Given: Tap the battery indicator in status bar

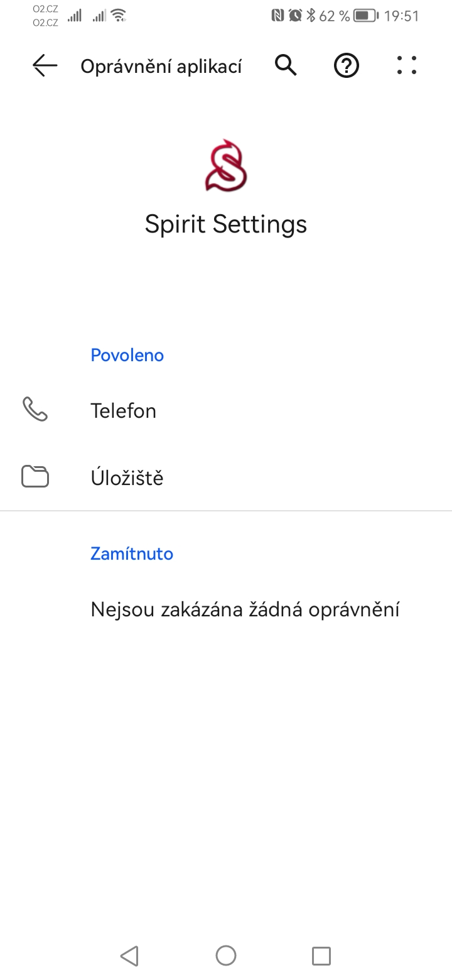Looking at the screenshot, I should pos(365,16).
